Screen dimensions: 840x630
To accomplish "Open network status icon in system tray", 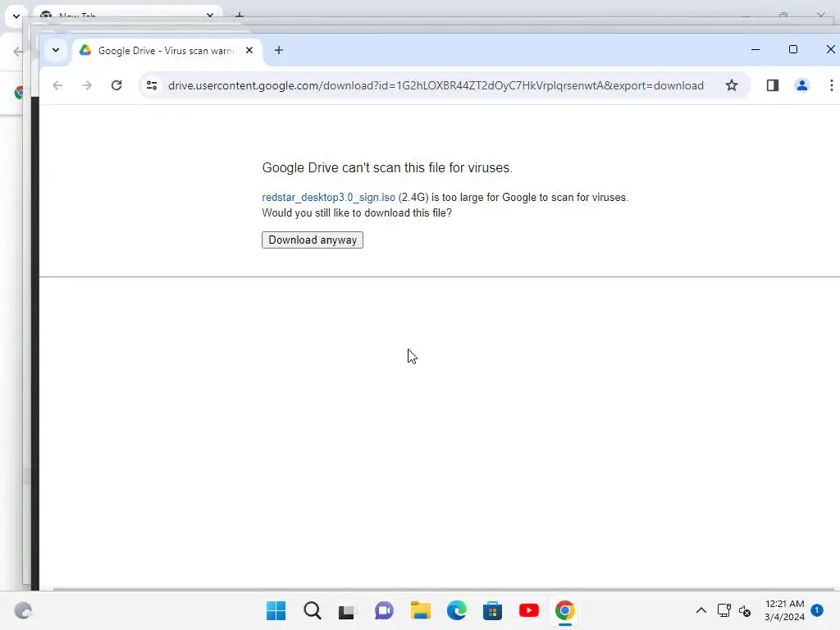I will point(724,610).
